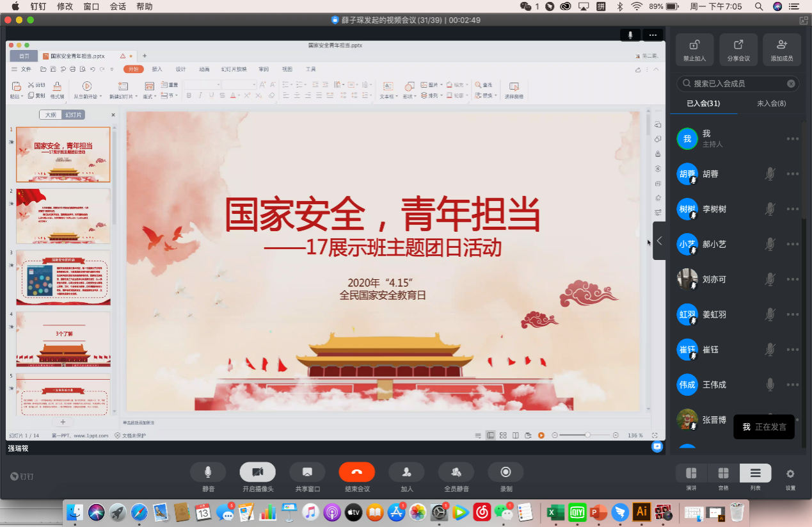Turn on camera via 开启摄像头

click(257, 473)
